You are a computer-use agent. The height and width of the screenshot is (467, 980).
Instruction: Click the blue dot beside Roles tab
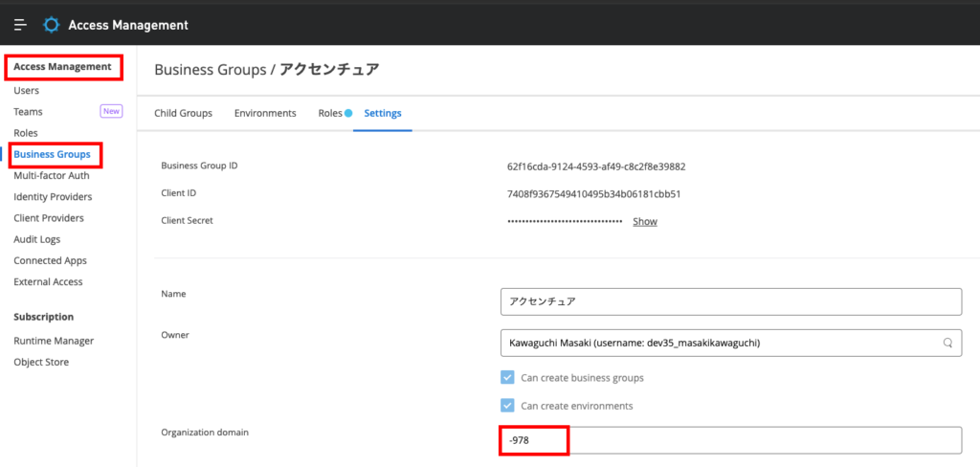pos(348,113)
